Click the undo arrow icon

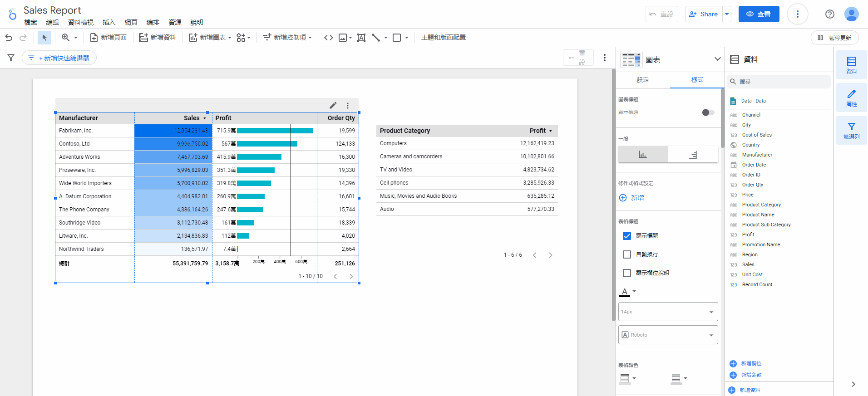click(9, 38)
